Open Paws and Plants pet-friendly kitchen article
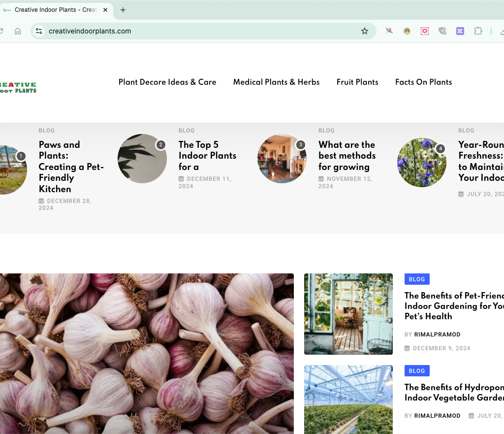The width and height of the screenshot is (504, 434). 71,167
